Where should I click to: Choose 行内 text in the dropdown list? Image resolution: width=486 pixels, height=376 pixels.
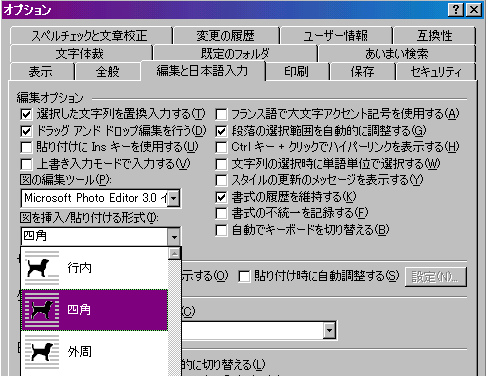[x=79, y=268]
